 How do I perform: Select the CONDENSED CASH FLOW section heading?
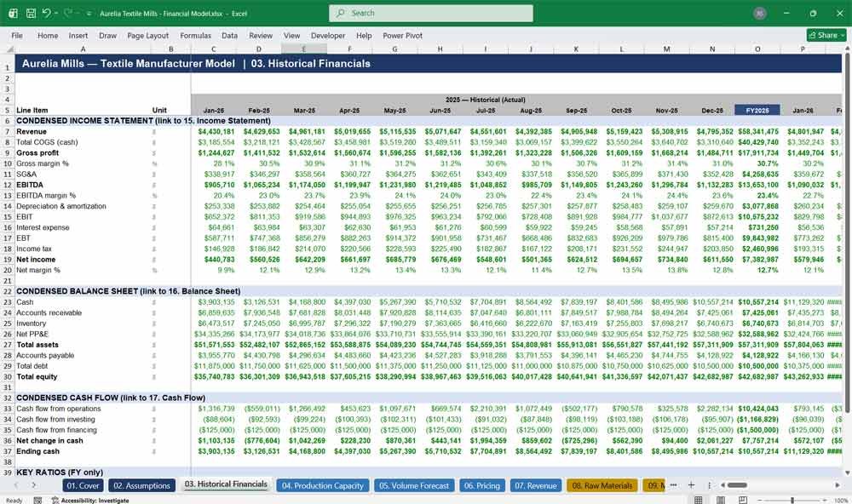[111, 398]
